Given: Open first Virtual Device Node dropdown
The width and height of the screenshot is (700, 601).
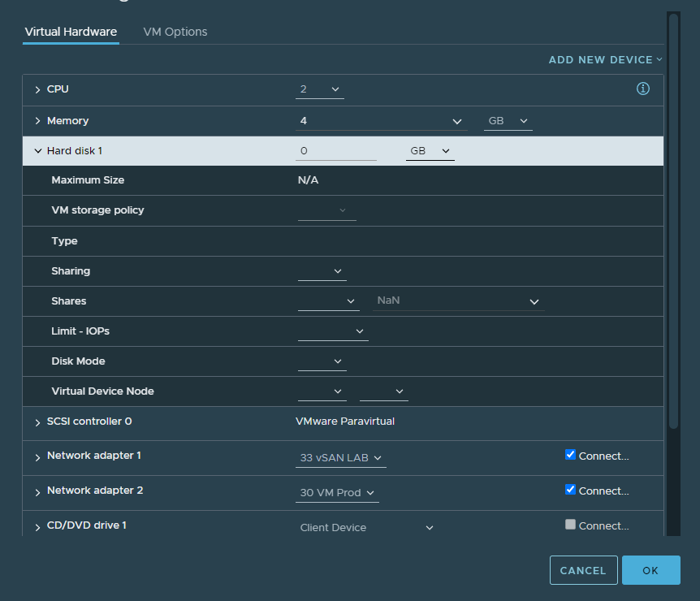Looking at the screenshot, I should pos(322,391).
